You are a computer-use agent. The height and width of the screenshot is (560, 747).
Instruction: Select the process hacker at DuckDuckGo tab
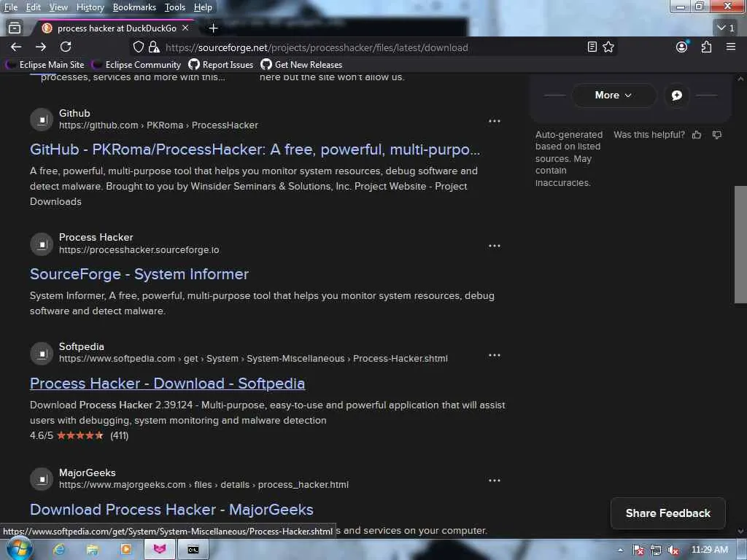coord(115,28)
